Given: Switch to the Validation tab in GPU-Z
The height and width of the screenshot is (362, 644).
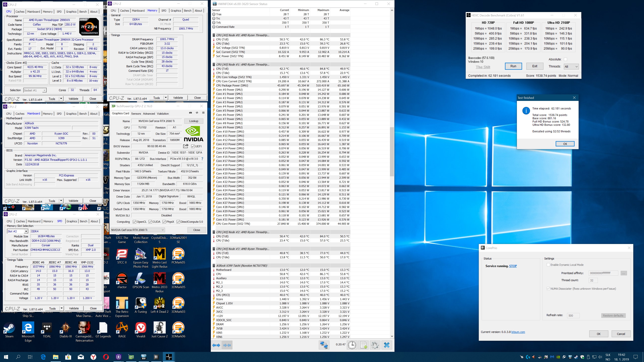Looking at the screenshot, I should 163,113.
